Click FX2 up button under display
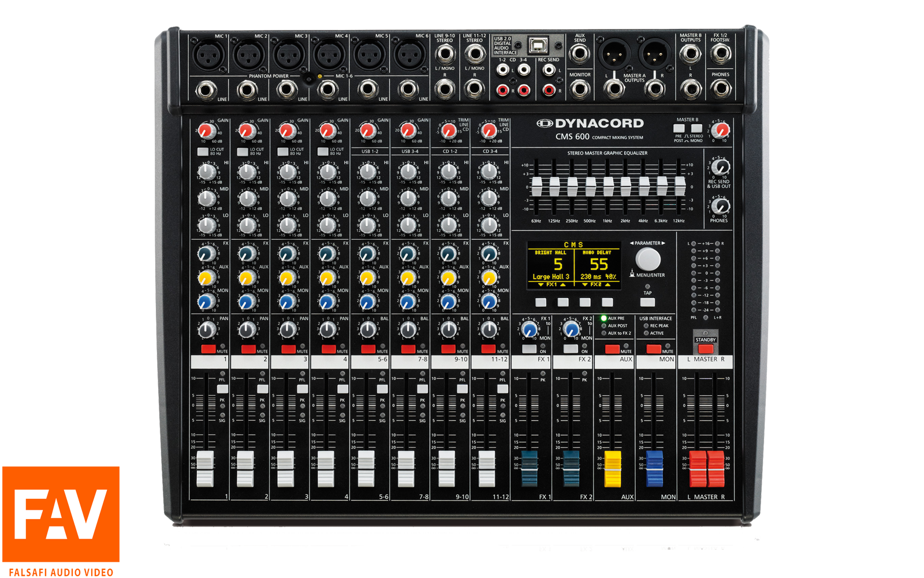Screen dimensions: 924x578 (608, 302)
